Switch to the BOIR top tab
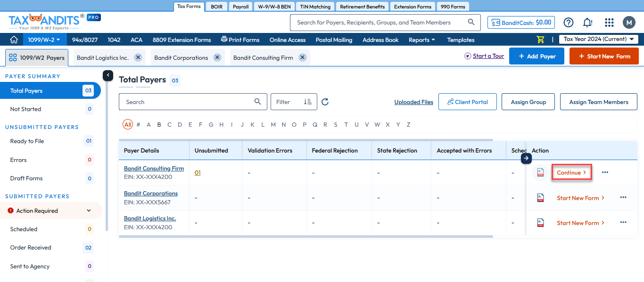Image resolution: width=644 pixels, height=282 pixels. pos(217,7)
